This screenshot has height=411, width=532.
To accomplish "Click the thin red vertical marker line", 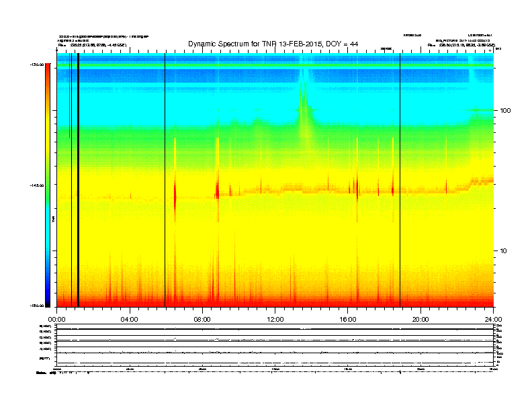I will [70, 95].
